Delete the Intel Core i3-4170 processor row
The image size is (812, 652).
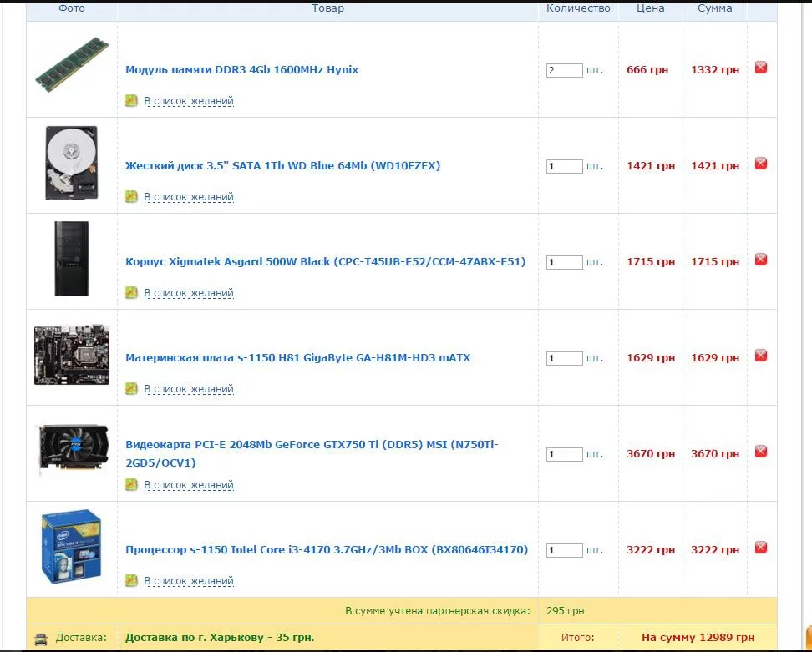pyautogui.click(x=761, y=548)
